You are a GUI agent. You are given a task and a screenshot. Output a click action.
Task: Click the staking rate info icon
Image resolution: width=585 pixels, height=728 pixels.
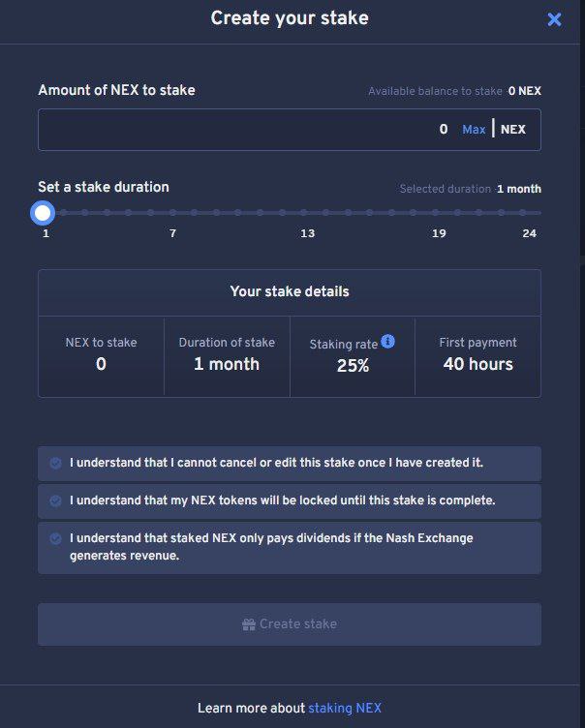tap(388, 342)
